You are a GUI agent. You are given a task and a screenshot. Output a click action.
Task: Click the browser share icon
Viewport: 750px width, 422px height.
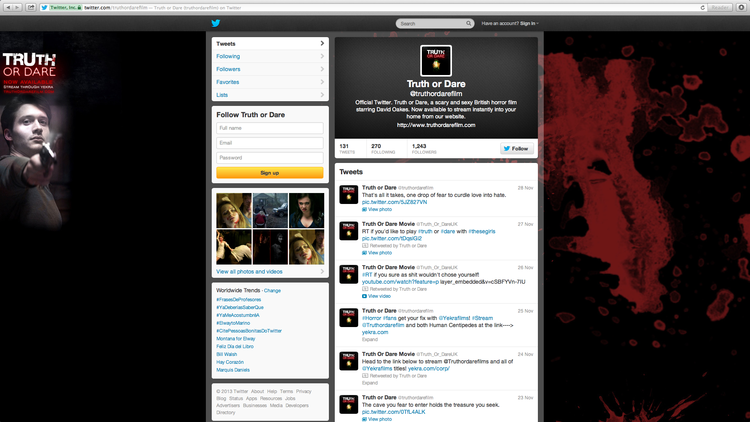tap(31, 7)
